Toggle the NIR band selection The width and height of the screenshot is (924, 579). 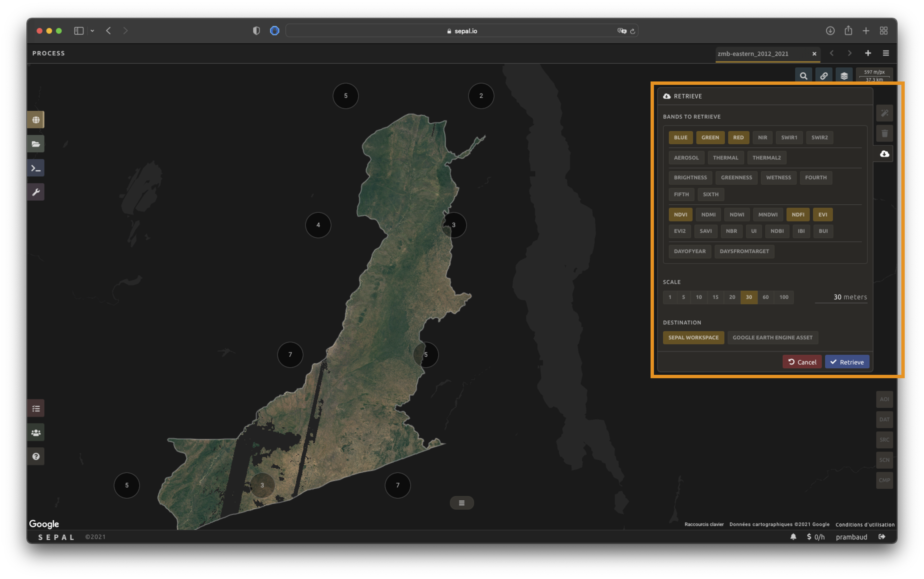coord(762,137)
